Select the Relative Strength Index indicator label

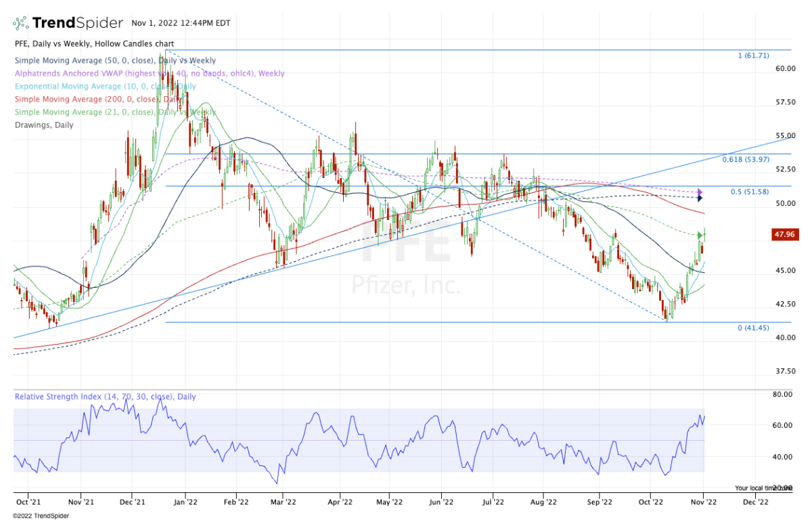[105, 397]
